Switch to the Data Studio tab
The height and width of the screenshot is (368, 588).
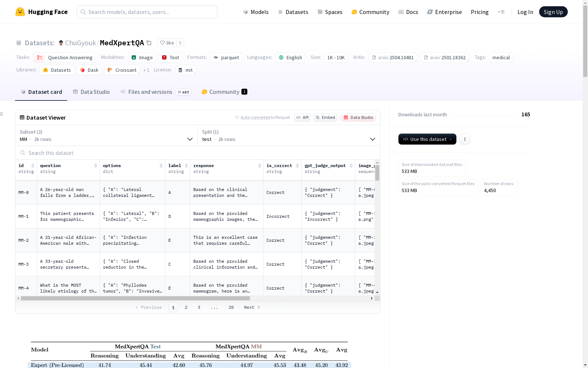point(92,92)
